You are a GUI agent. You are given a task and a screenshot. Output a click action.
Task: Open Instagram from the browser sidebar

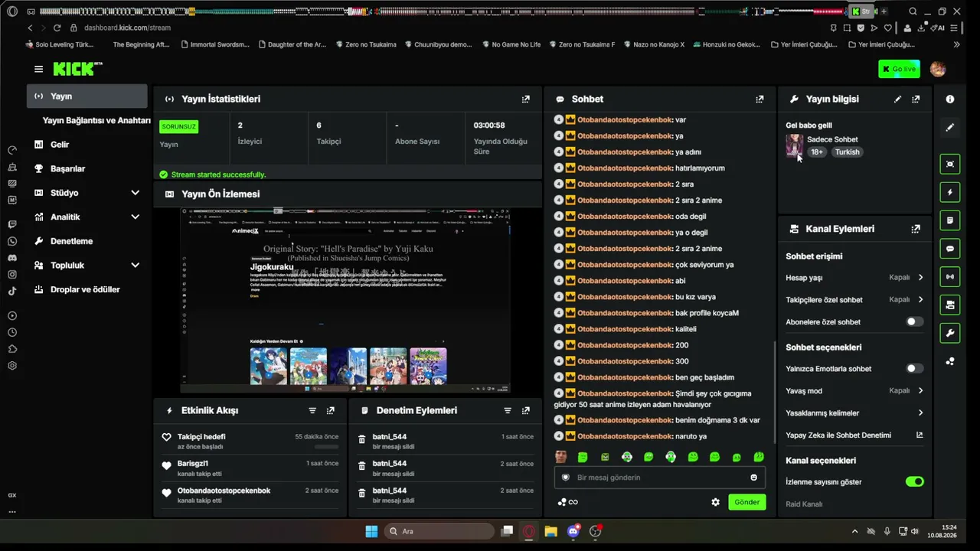point(12,275)
